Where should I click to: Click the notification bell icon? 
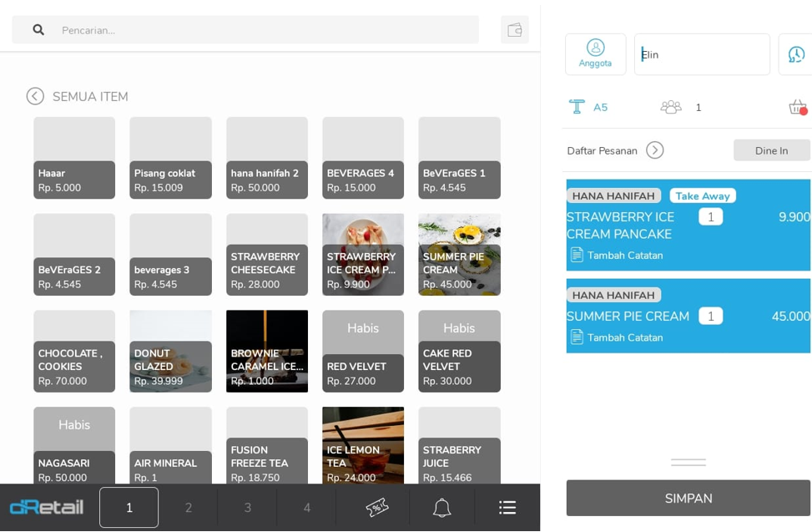tap(441, 507)
